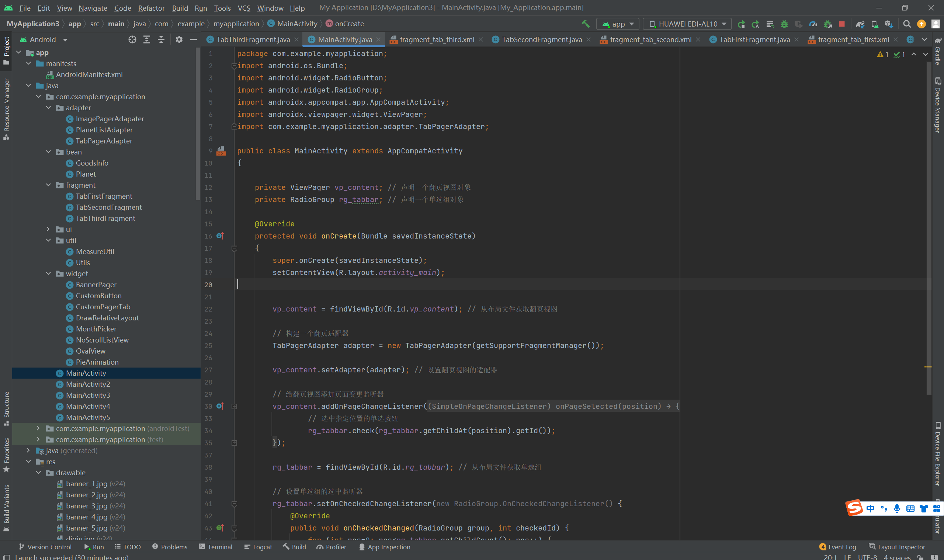Viewport: 944px width, 560px height.
Task: Open the Logcat tool window
Action: 258,547
